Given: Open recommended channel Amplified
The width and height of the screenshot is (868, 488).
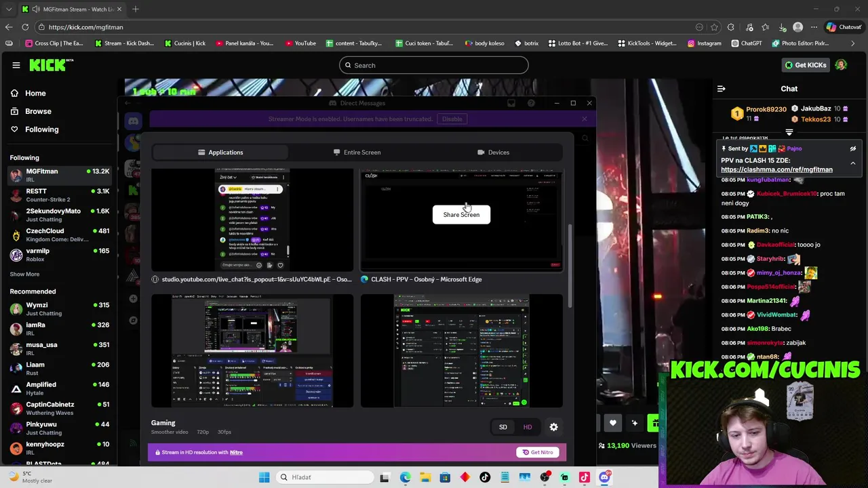Looking at the screenshot, I should [x=59, y=388].
